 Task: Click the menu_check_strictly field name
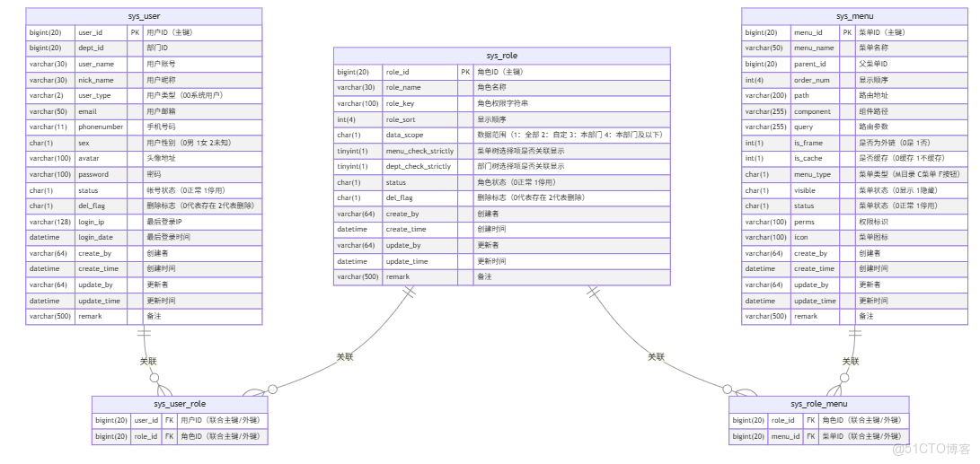click(x=420, y=151)
